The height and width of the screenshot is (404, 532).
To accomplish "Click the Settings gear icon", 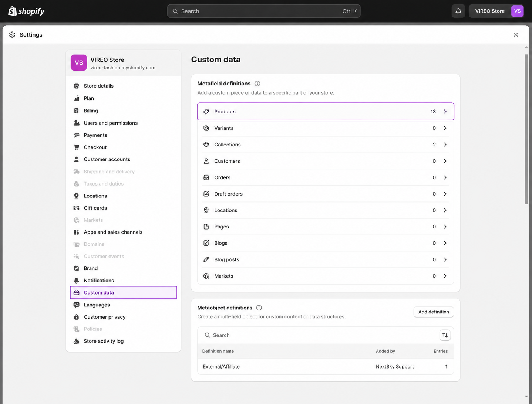I will coord(12,35).
